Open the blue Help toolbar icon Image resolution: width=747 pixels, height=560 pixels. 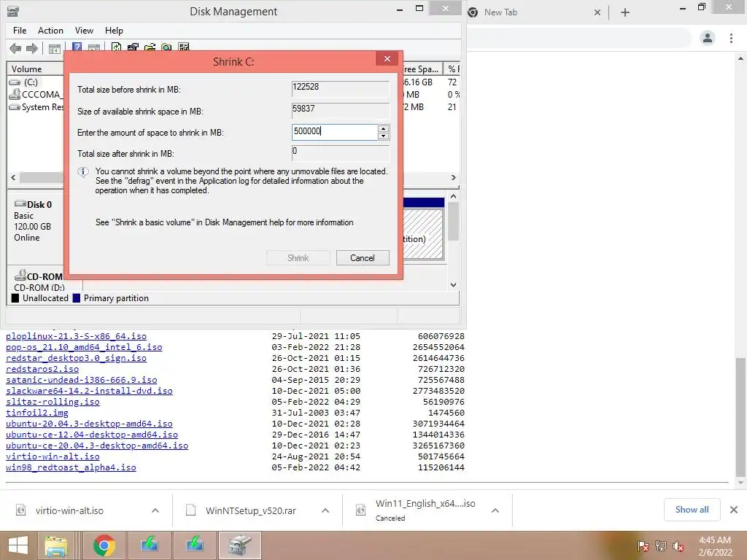(77, 47)
